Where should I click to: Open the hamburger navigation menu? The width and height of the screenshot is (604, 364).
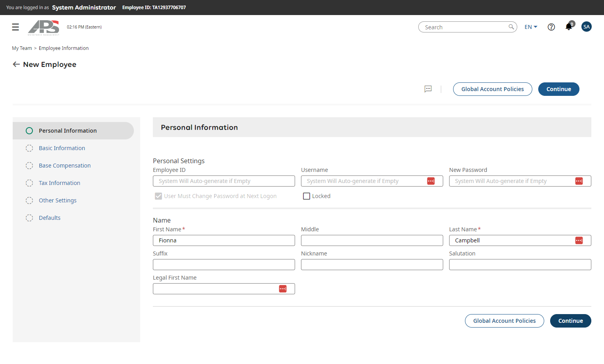(x=15, y=27)
